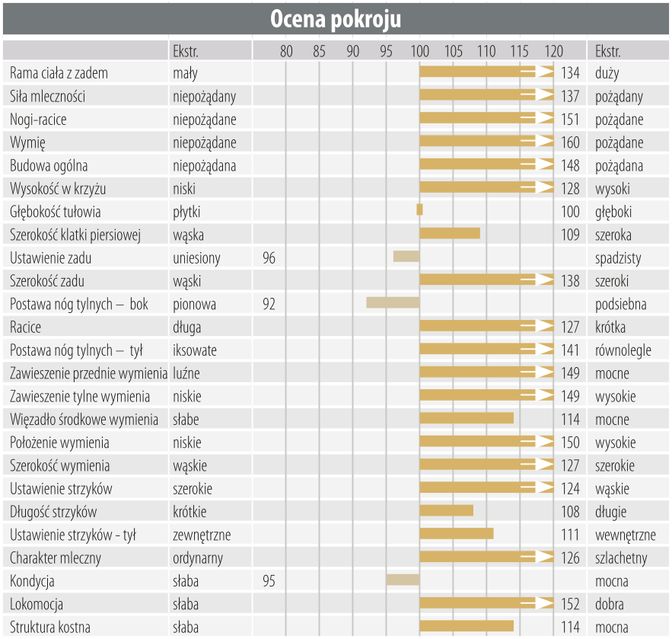Click the value 160 in the Wymię row
Viewport: 672px width, 639px height.
[x=570, y=142]
